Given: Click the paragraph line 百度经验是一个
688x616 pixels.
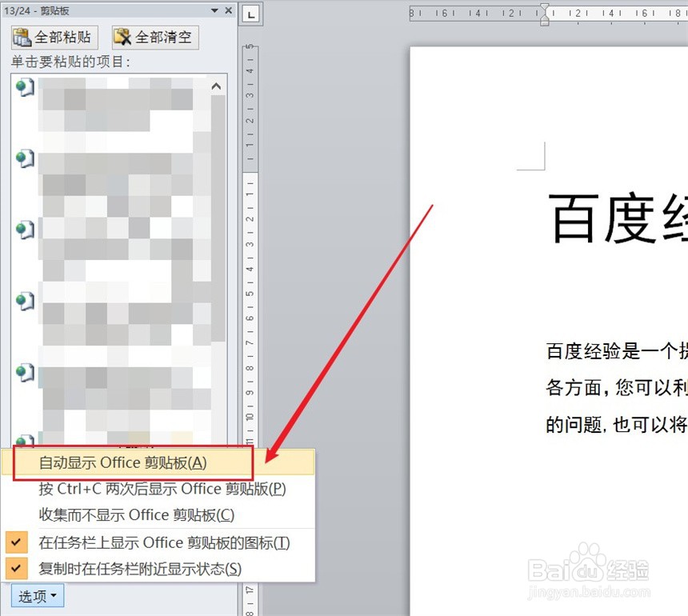Looking at the screenshot, I should (x=617, y=351).
